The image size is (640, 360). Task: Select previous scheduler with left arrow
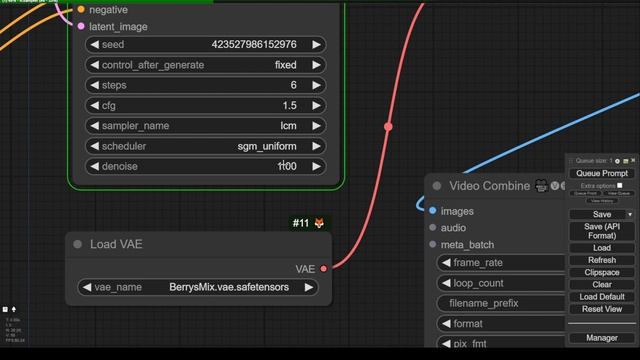click(x=95, y=146)
